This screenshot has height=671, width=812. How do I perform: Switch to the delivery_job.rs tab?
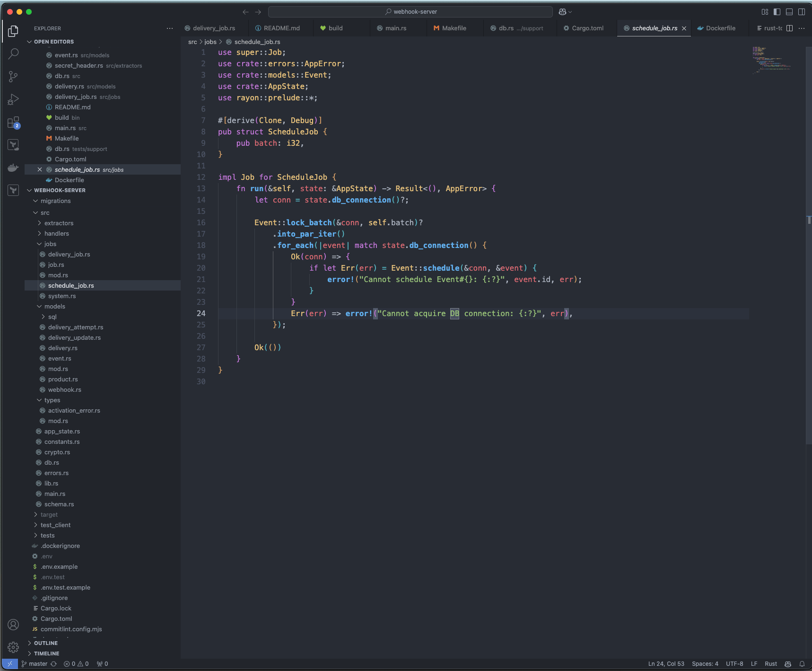pos(214,28)
